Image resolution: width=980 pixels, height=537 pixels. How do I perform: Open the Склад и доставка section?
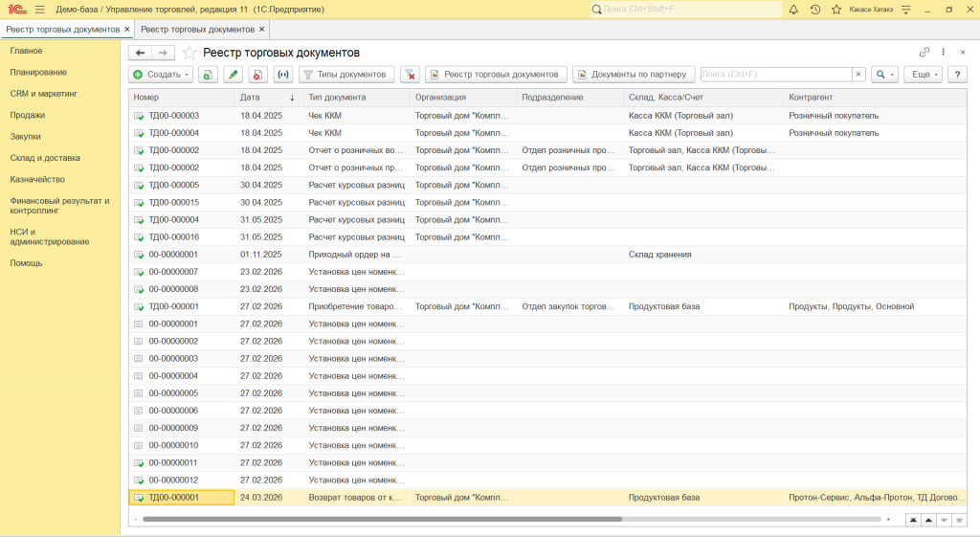point(45,158)
